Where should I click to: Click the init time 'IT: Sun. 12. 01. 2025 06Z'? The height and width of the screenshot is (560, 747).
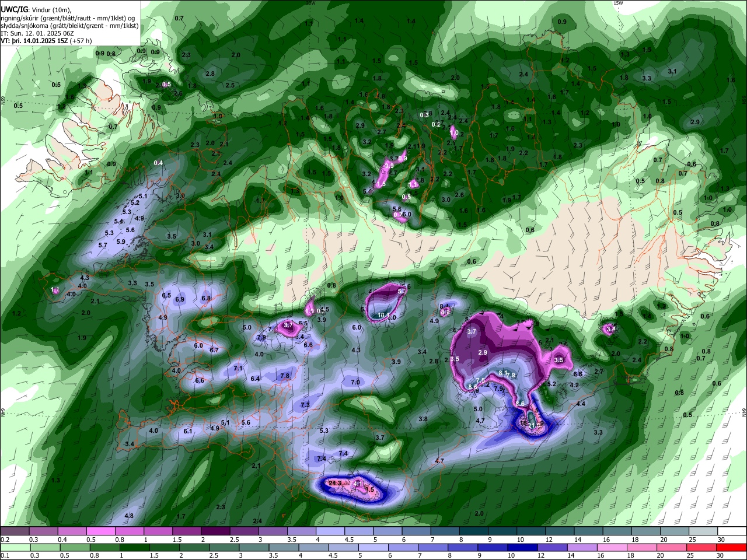pyautogui.click(x=37, y=34)
